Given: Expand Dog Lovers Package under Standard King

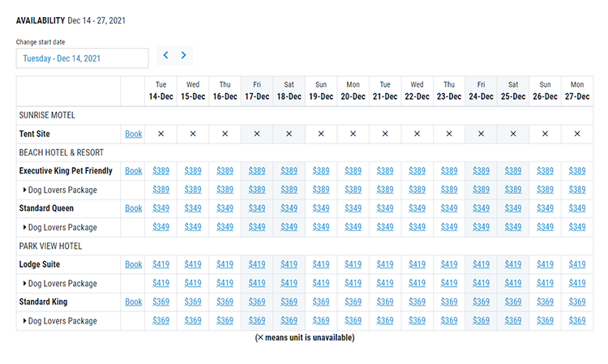Looking at the screenshot, I should coord(25,320).
